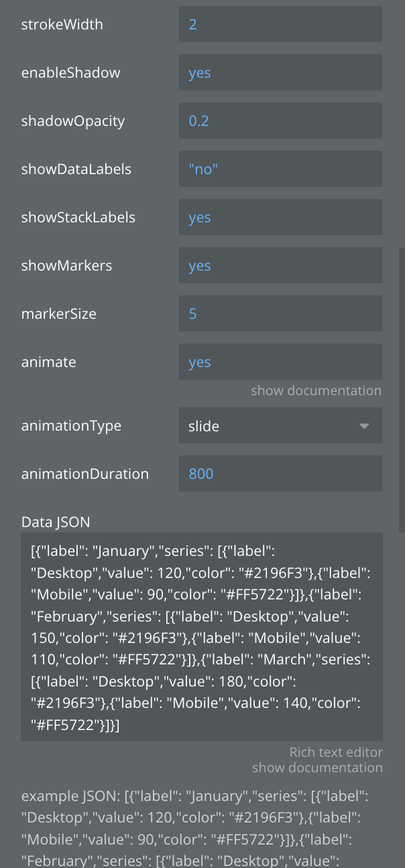Image resolution: width=405 pixels, height=868 pixels.
Task: Click the Data JSON label
Action: click(x=56, y=522)
